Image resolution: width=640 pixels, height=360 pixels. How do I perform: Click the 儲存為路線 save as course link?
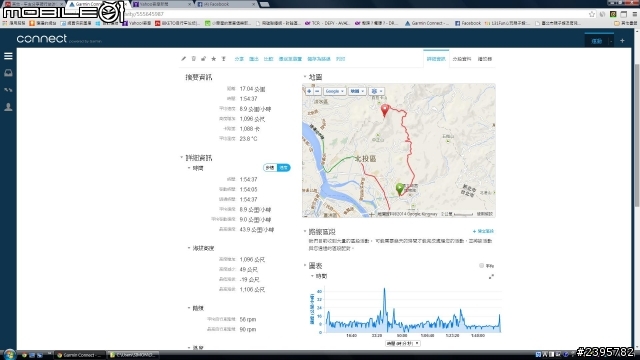(x=319, y=59)
